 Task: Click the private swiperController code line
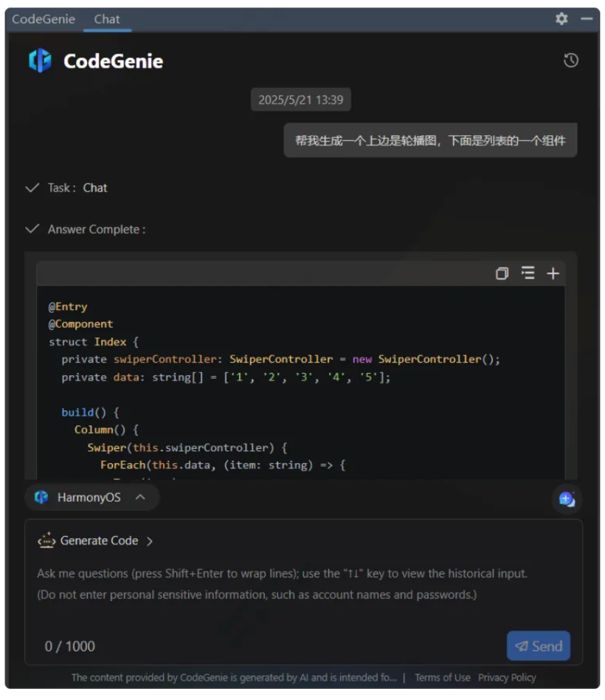point(280,360)
